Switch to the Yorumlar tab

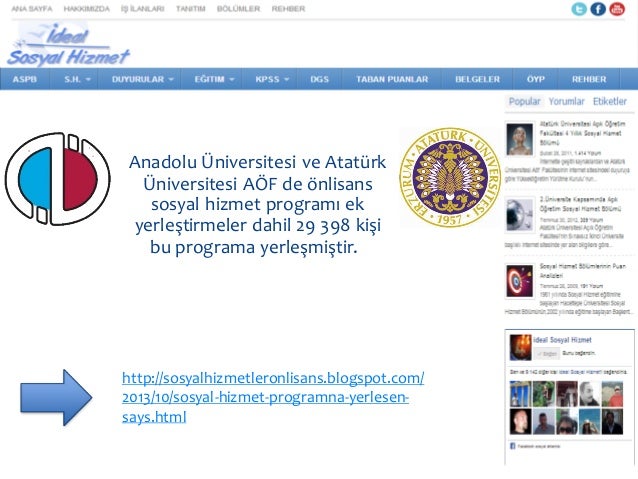[566, 101]
